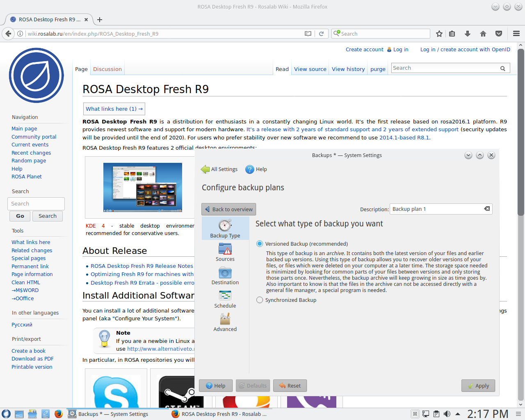This screenshot has width=525, height=420.
Task: Open volume control in system tray
Action: 447,414
